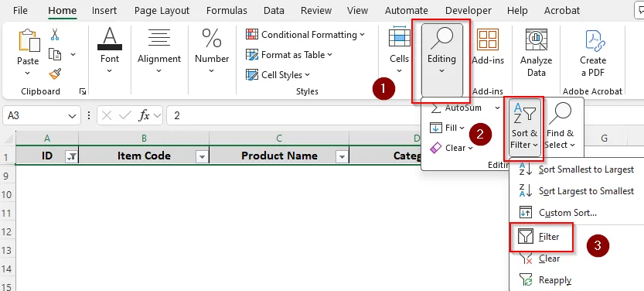The width and height of the screenshot is (644, 291).
Task: Expand formula bar function options arrow
Action: [x=157, y=116]
